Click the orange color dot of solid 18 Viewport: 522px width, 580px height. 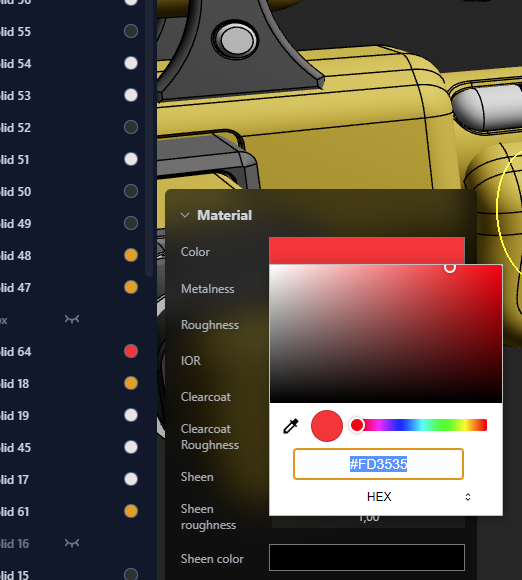[131, 383]
